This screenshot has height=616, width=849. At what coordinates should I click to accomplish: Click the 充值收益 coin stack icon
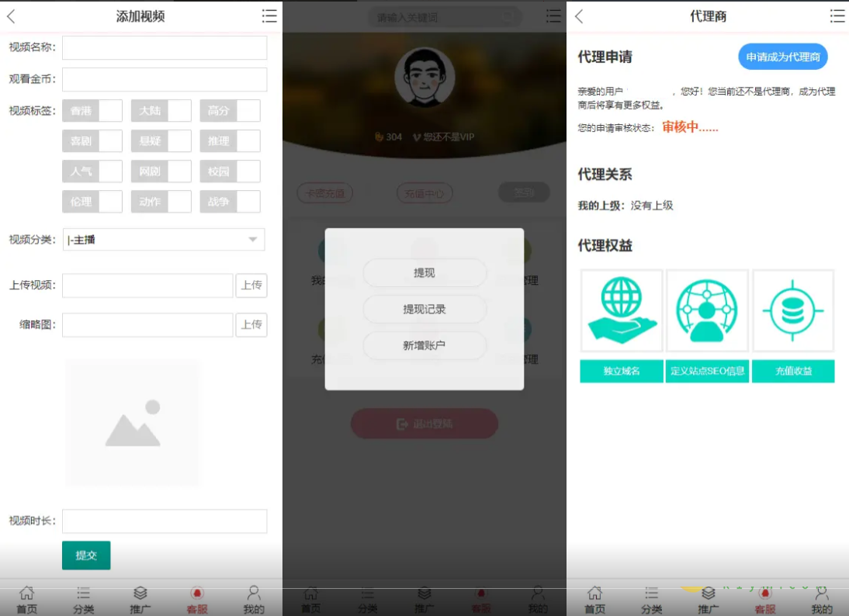point(793,310)
